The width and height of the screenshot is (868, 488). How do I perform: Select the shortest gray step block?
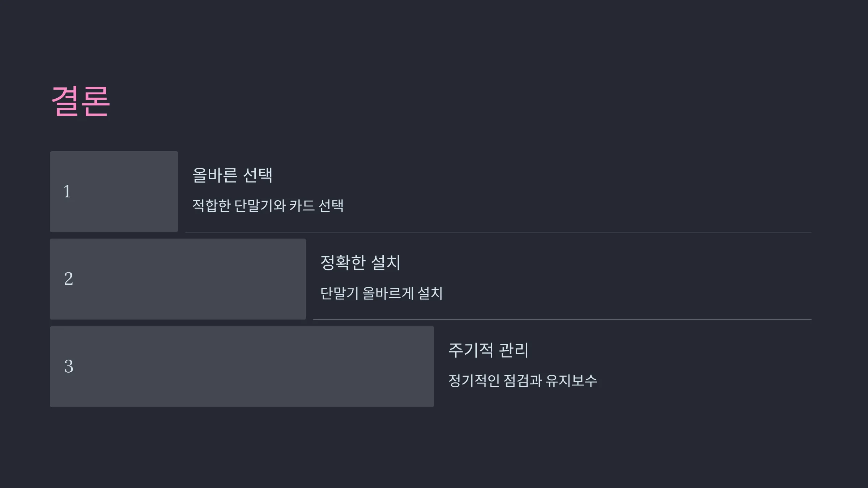[114, 192]
